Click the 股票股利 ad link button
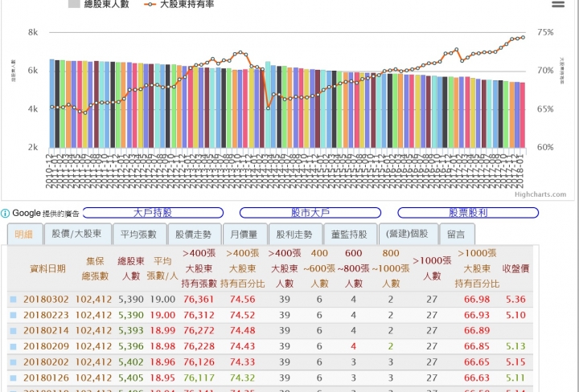Image resolution: width=579 pixels, height=392 pixels. pyautogui.click(x=468, y=213)
